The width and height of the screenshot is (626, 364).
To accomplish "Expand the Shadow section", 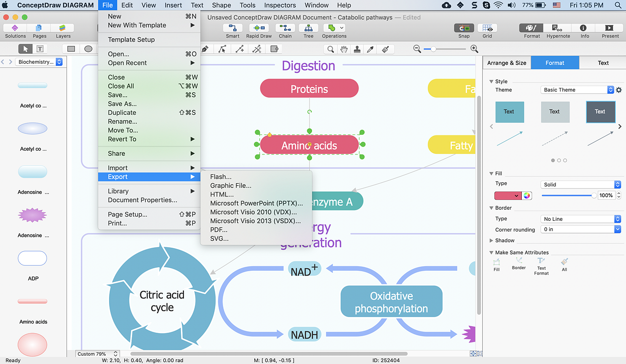I will point(492,240).
